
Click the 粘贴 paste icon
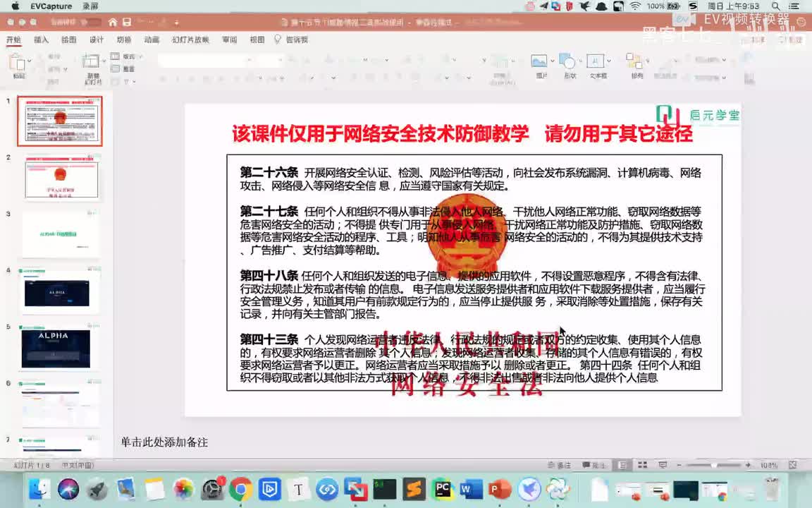click(17, 64)
